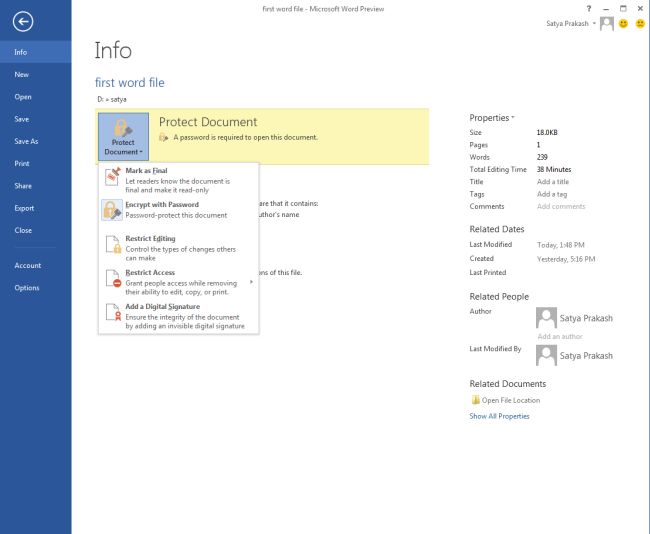Click the Help question mark icon
The width and height of the screenshot is (650, 534).
tap(589, 9)
